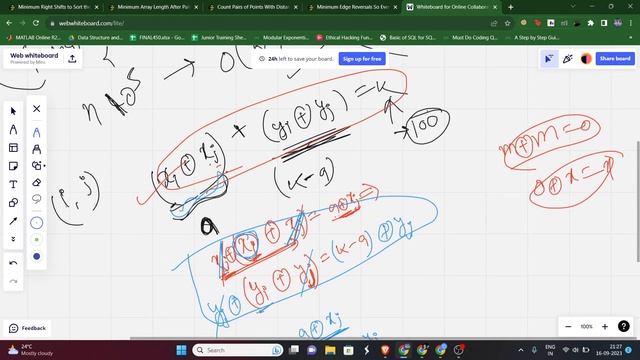Choose the Connection line arrow tool
The width and height of the screenshot is (640, 360).
coord(13,221)
